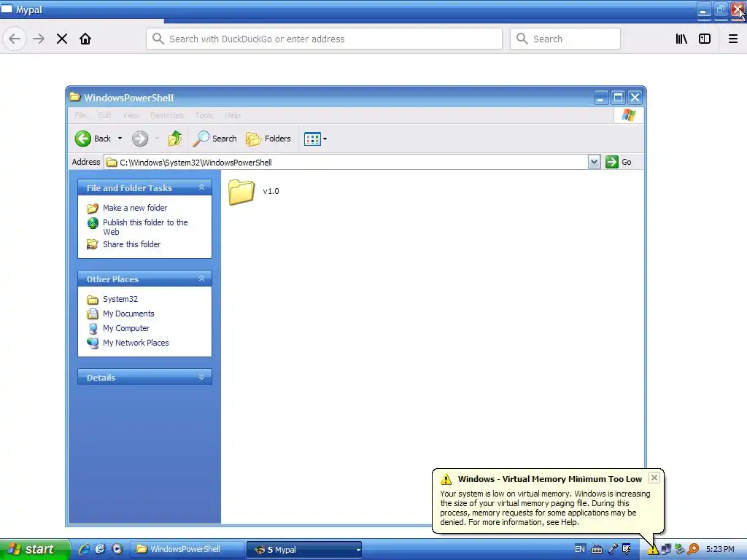
Task: Click the yellow warning tray icon
Action: 653,550
